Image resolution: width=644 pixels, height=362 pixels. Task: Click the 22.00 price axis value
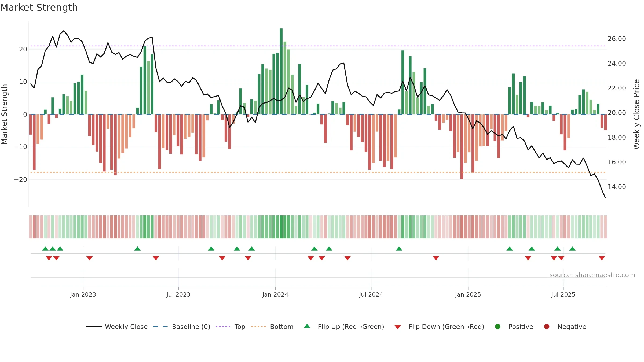point(617,88)
